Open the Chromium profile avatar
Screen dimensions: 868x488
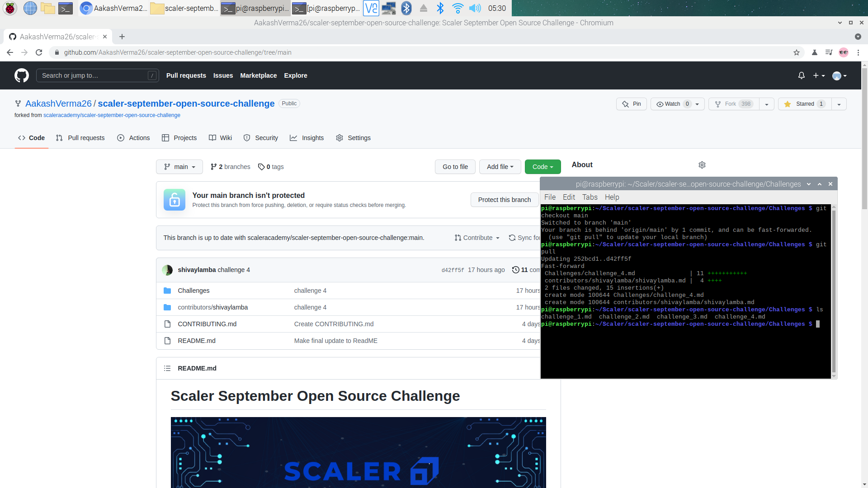pos(844,52)
